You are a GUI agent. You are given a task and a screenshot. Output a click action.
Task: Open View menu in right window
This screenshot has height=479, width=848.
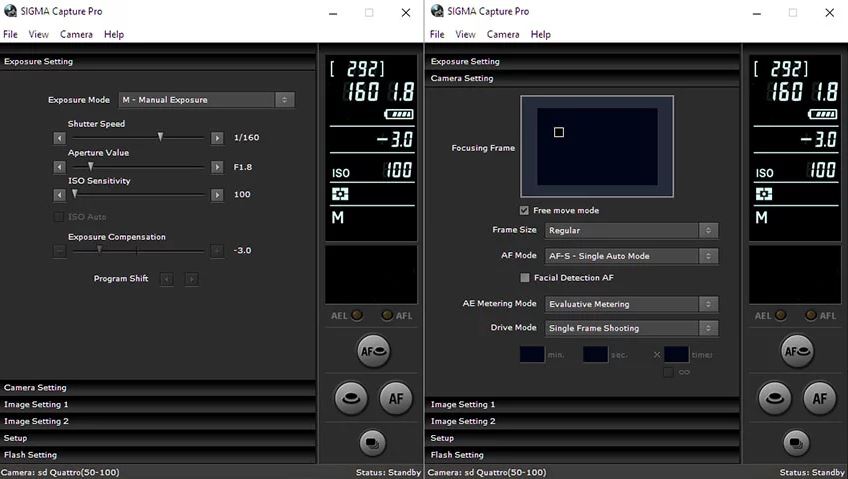[x=465, y=34]
